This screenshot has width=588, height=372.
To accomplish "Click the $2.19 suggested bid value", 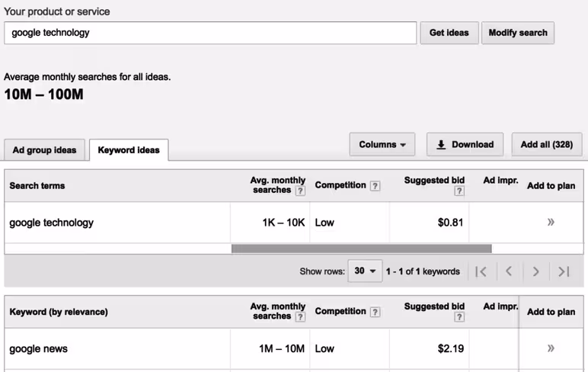I will [450, 348].
